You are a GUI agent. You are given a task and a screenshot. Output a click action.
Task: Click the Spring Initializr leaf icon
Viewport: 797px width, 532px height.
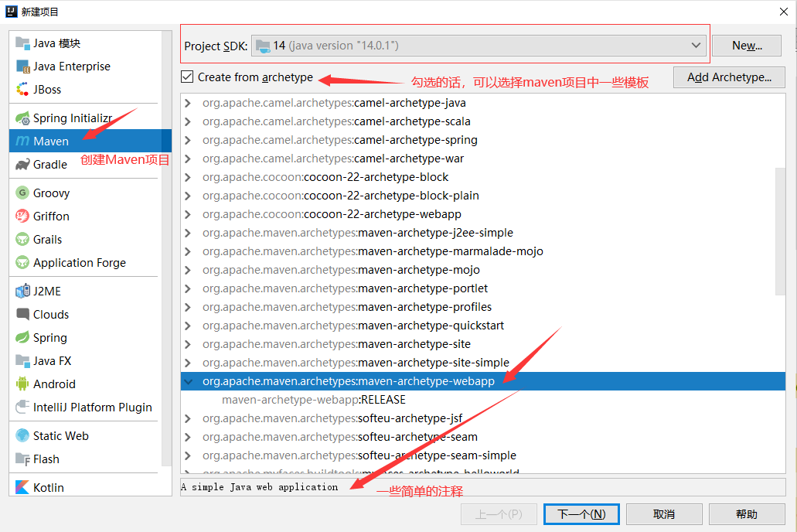(x=22, y=118)
